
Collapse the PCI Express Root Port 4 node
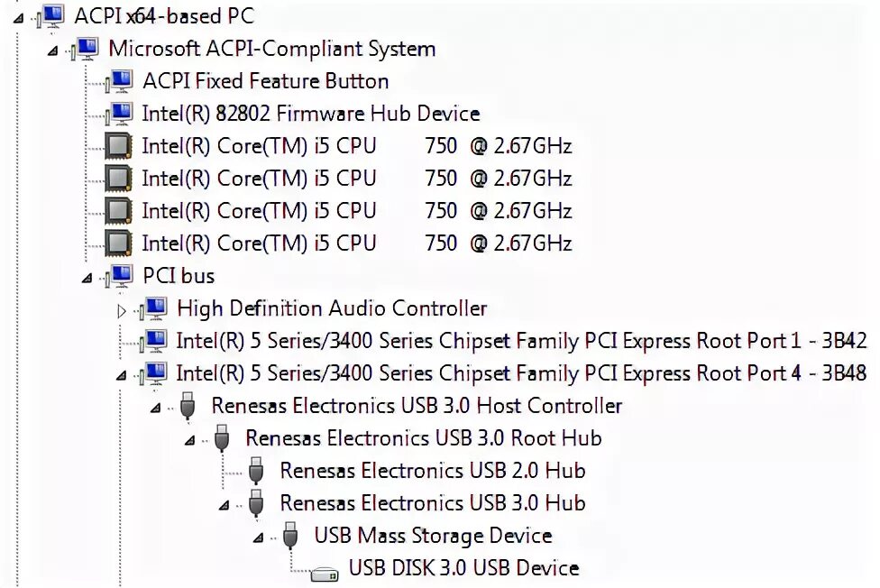click(123, 374)
